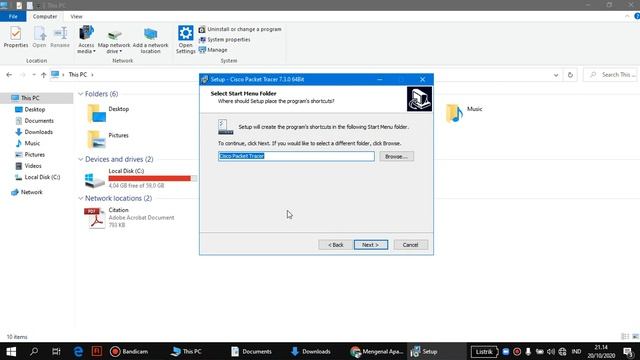Viewport: 640px width, 360px height.
Task: Open the recent locations dropdown arrow
Action: point(33,75)
